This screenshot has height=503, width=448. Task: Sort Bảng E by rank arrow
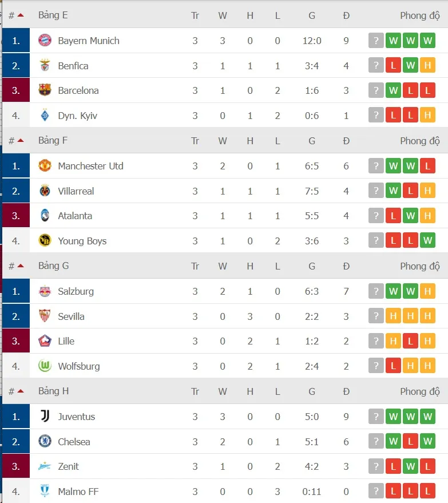(21, 15)
